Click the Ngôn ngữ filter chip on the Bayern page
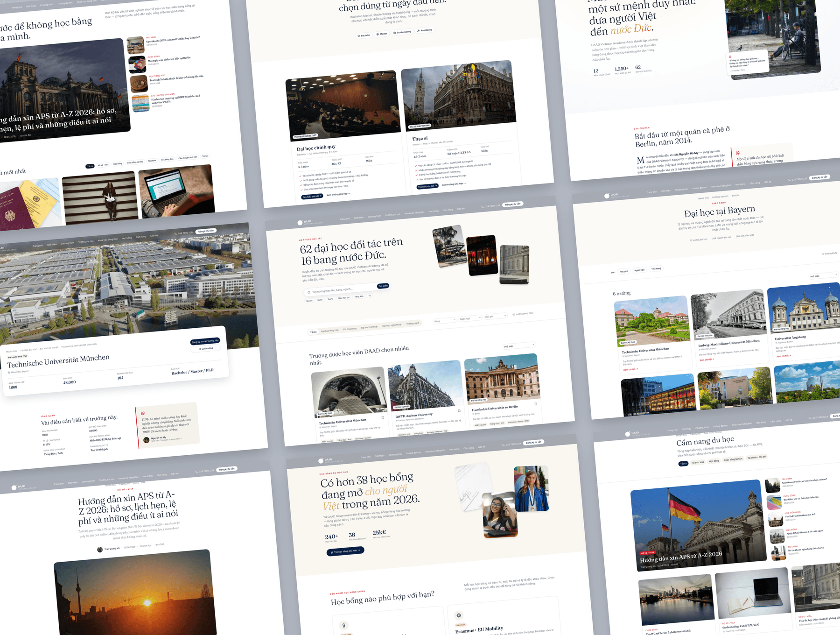Screen dimensions: 840x635 639,270
